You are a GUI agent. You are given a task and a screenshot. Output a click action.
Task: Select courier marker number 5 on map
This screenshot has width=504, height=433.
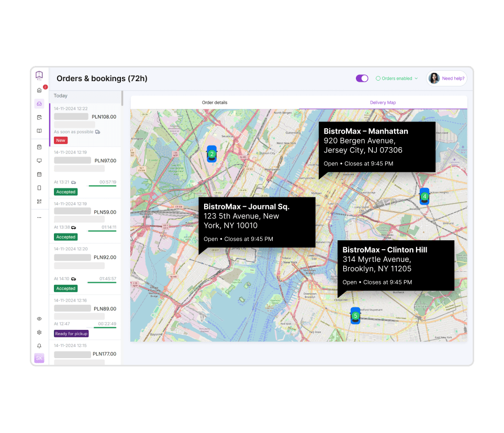pos(355,316)
